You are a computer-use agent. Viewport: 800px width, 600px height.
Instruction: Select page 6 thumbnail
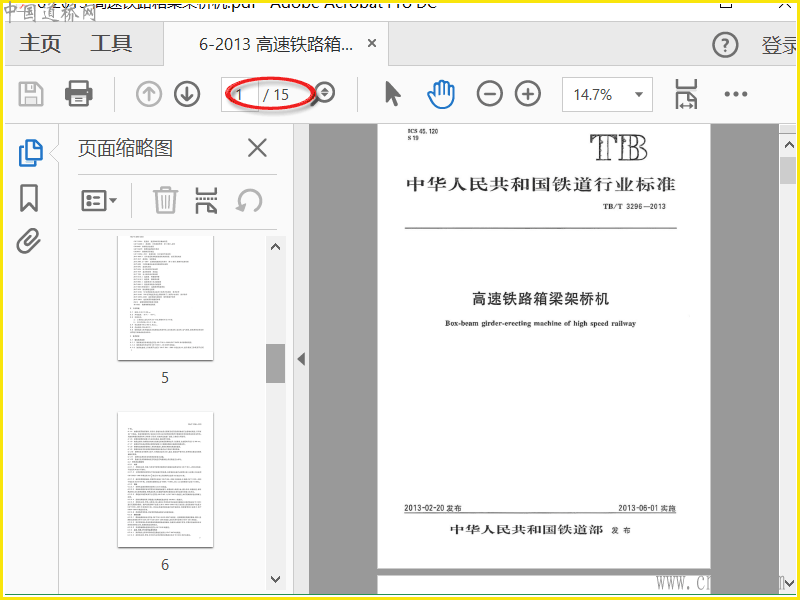[x=165, y=480]
